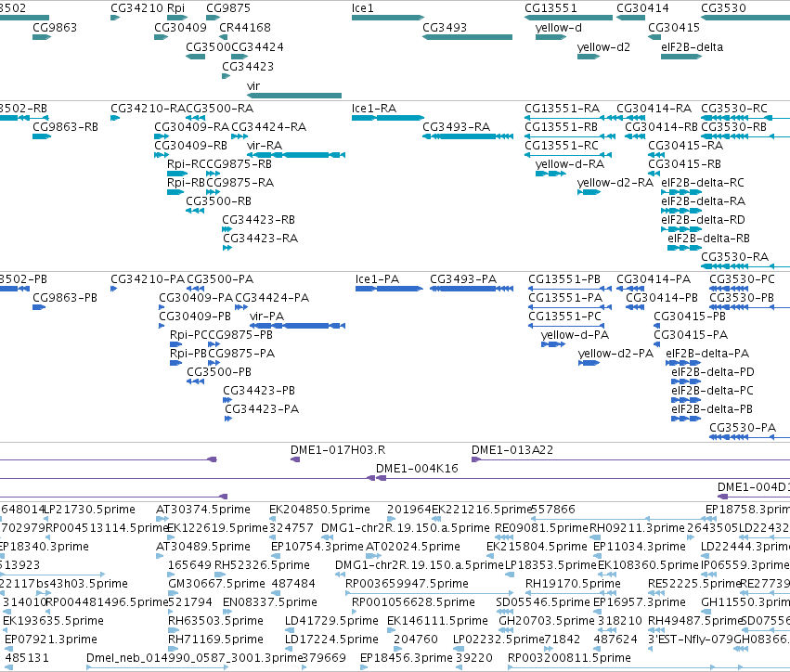
Task: Select the CG30414-PB protein label
Action: point(662,298)
